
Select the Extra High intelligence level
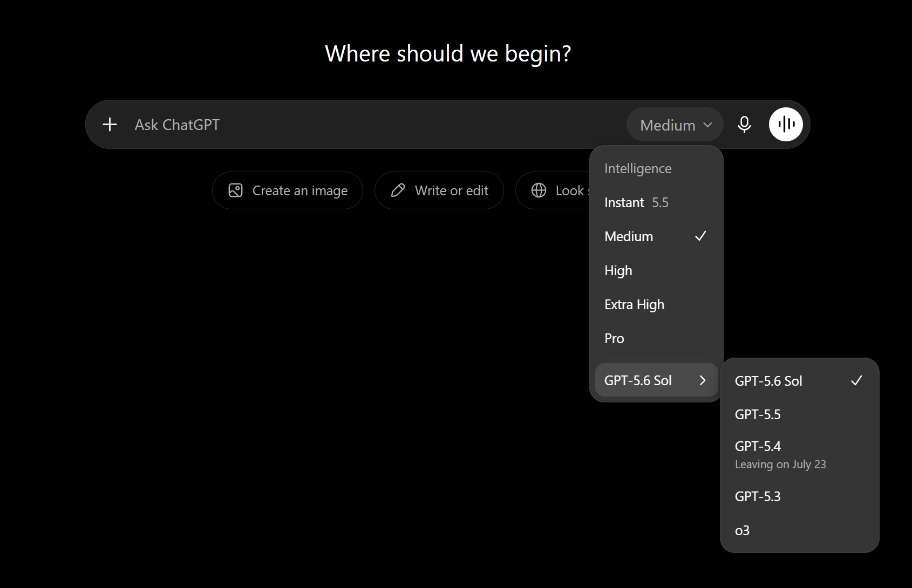point(656,304)
